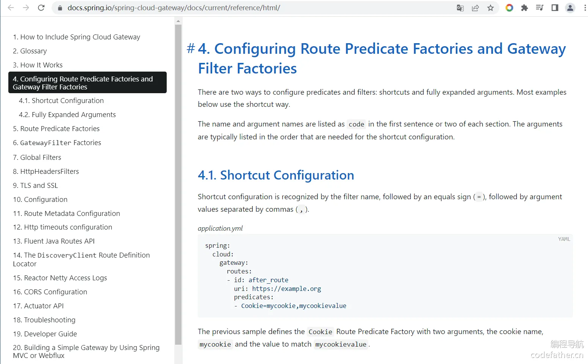Viewport: 588px width, 364px height.
Task: Click the 'application.yml' caption
Action: pos(220,228)
